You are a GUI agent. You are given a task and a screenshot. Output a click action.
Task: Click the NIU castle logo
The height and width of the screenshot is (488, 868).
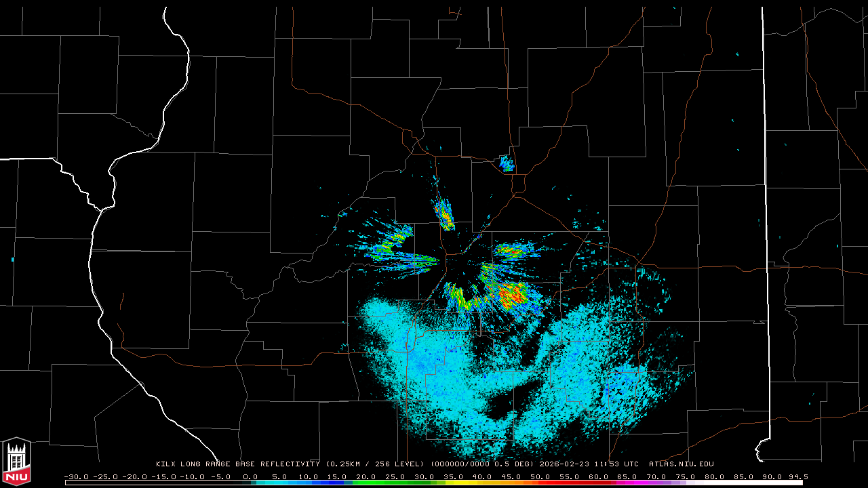click(16, 462)
